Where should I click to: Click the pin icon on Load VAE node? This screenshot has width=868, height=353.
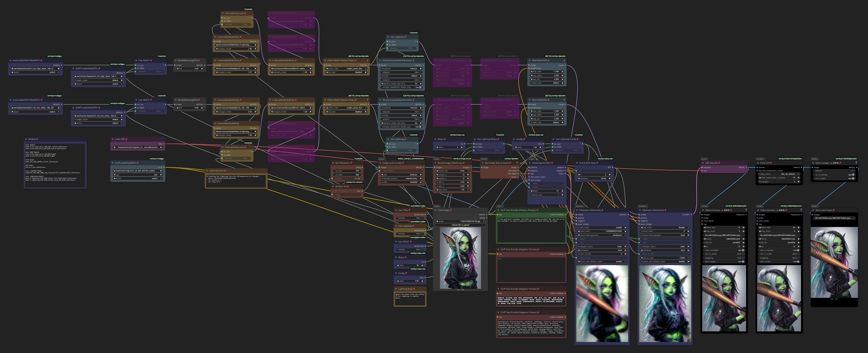pos(126,139)
